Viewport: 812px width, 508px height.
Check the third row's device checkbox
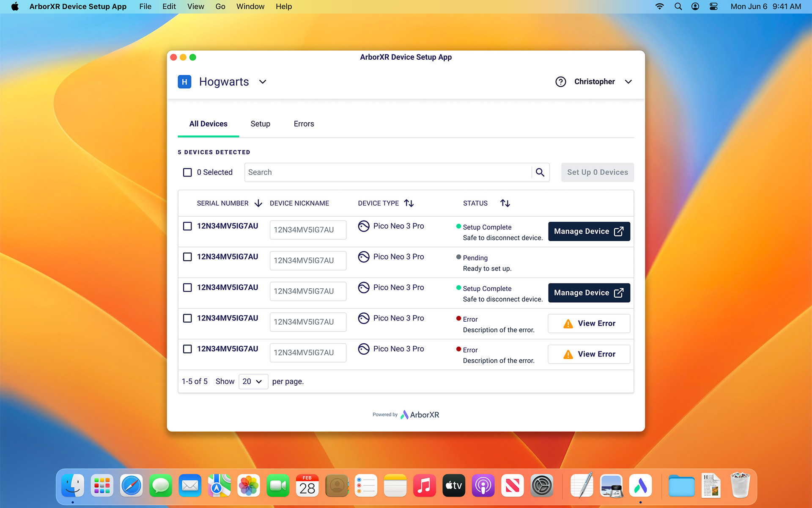187,287
